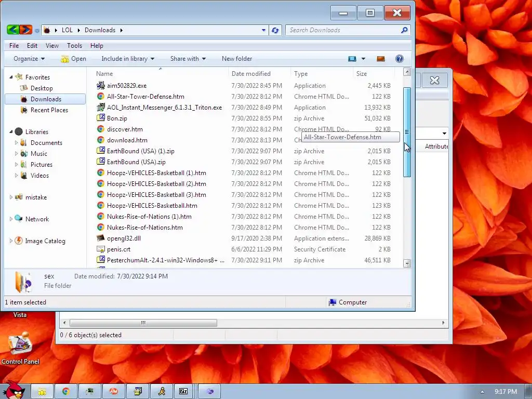The image size is (532, 399).
Task: Go forward with the orange Forward arrow
Action: (26, 30)
